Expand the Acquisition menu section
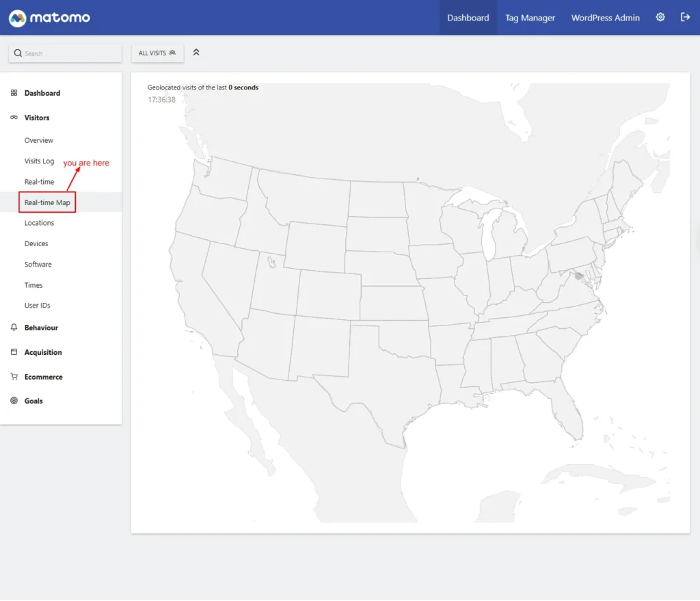Viewport: 700px width, 601px height. (x=43, y=352)
